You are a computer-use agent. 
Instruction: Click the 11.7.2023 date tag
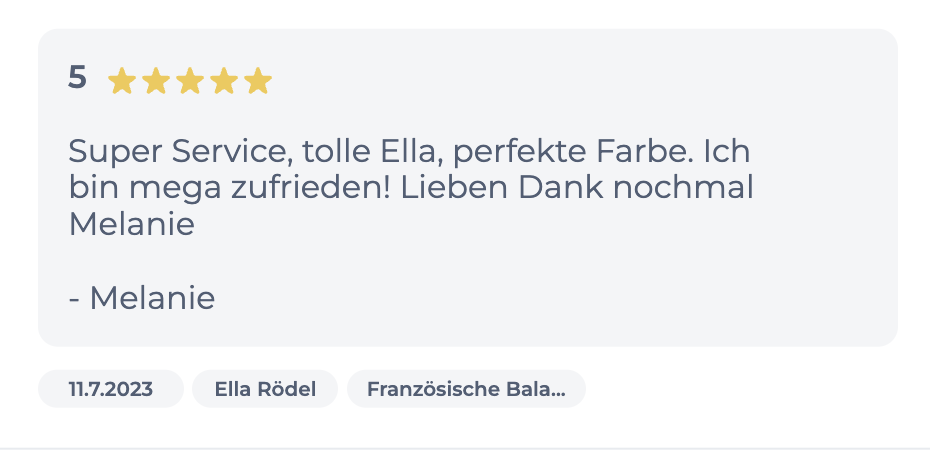(110, 389)
